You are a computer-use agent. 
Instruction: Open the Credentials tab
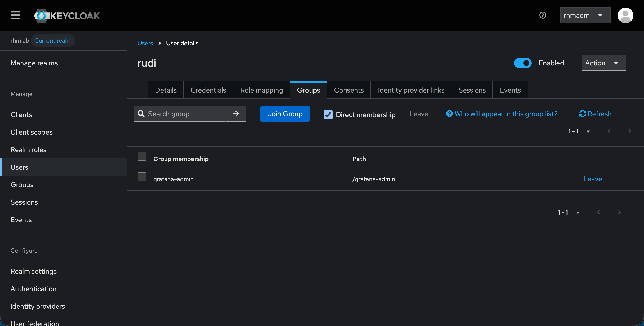point(208,90)
